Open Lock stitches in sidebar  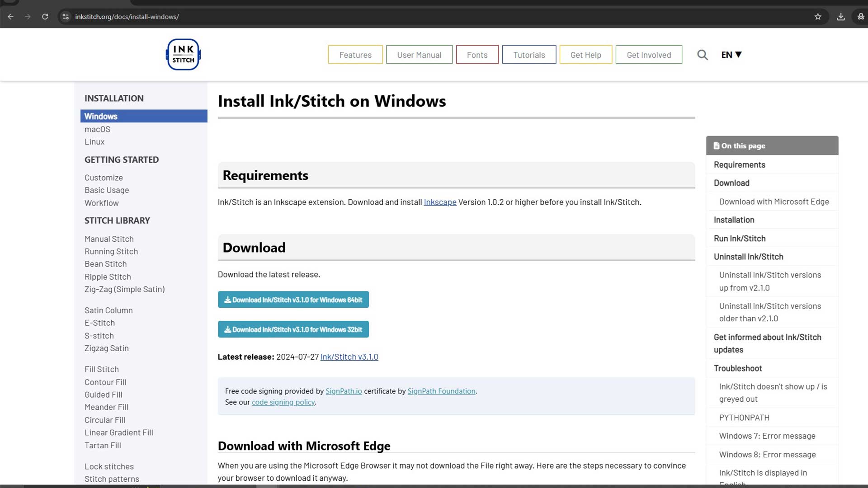point(109,466)
